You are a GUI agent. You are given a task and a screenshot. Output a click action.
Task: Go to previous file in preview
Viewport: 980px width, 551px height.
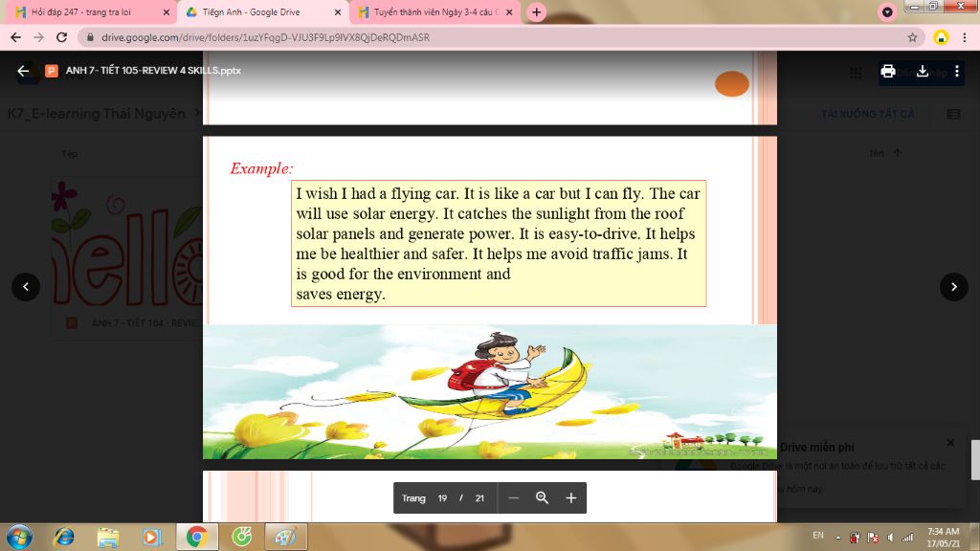tap(26, 287)
